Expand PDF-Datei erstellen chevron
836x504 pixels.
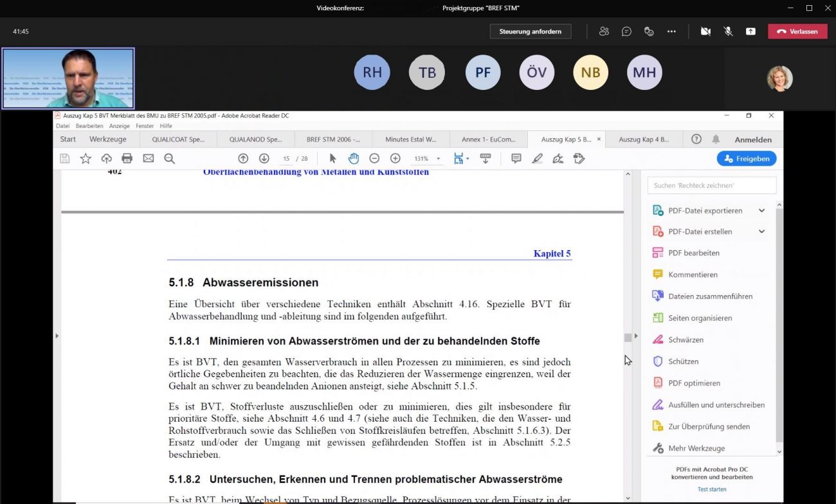tap(762, 231)
